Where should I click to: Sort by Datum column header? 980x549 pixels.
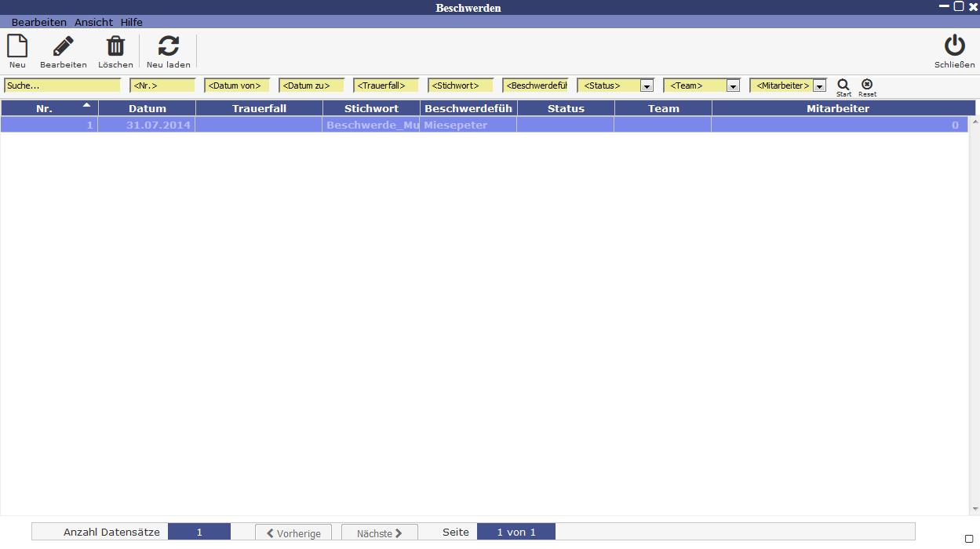[x=148, y=108]
